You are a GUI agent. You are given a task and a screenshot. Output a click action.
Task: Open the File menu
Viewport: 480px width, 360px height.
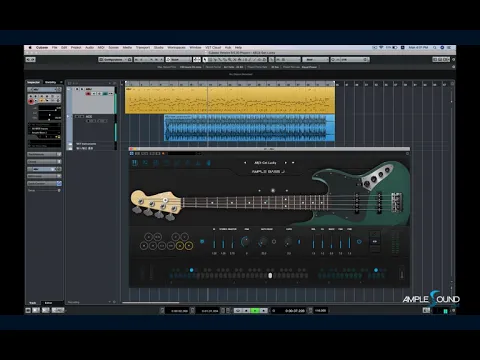tap(55, 48)
